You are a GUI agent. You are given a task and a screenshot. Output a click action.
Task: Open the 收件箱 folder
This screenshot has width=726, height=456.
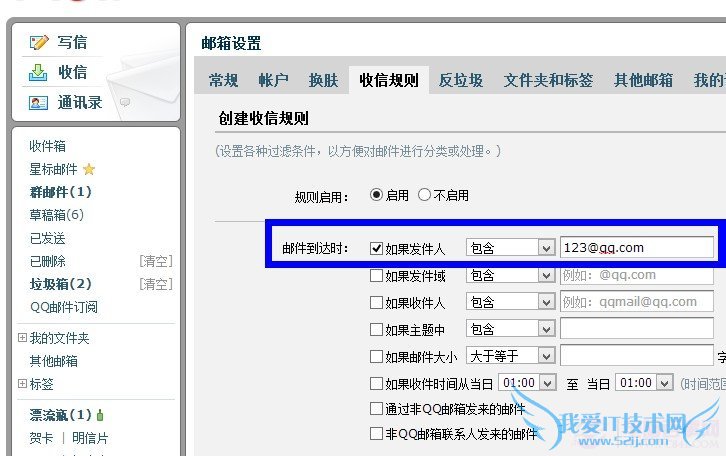pos(47,146)
